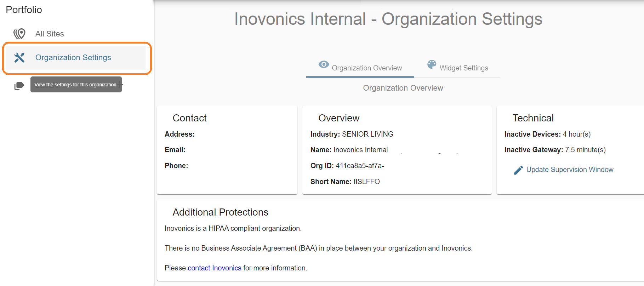Viewport: 644px width, 286px height.
Task: Click the tag icon below Organization Settings
Action: (x=19, y=86)
